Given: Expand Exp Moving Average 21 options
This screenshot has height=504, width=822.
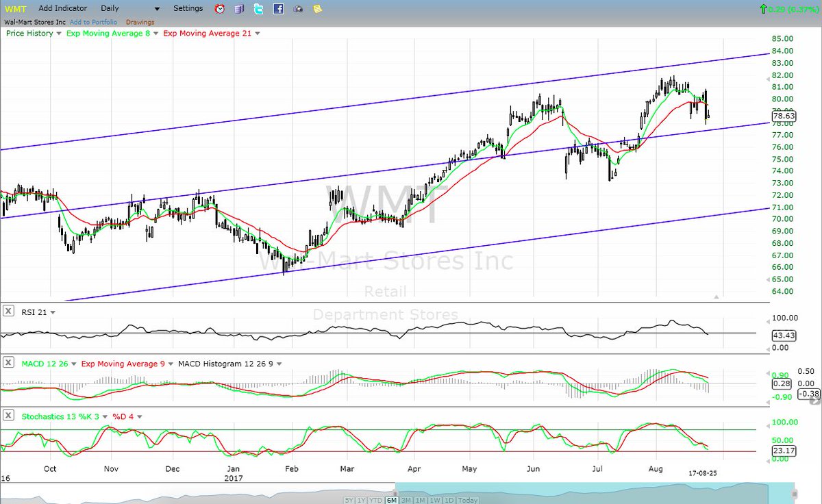Looking at the screenshot, I should pos(256,33).
